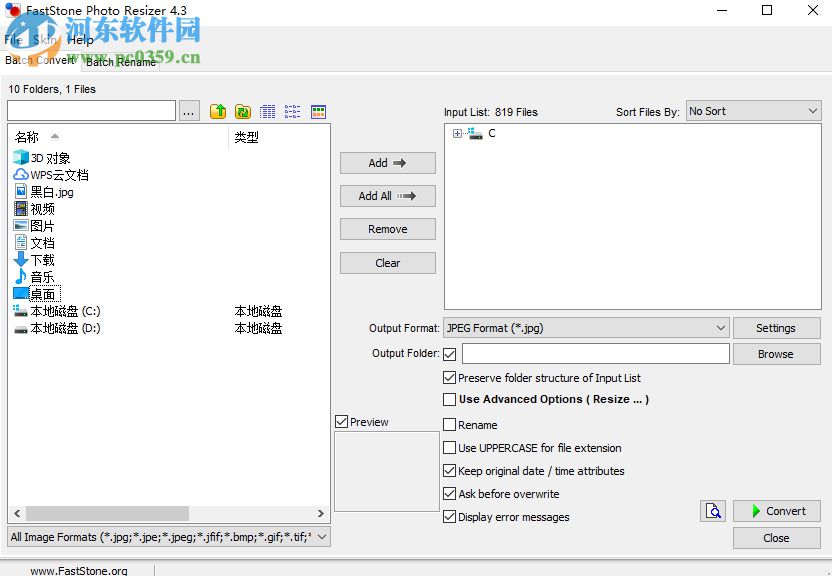
Task: Click the folder path input field
Action: coord(91,111)
